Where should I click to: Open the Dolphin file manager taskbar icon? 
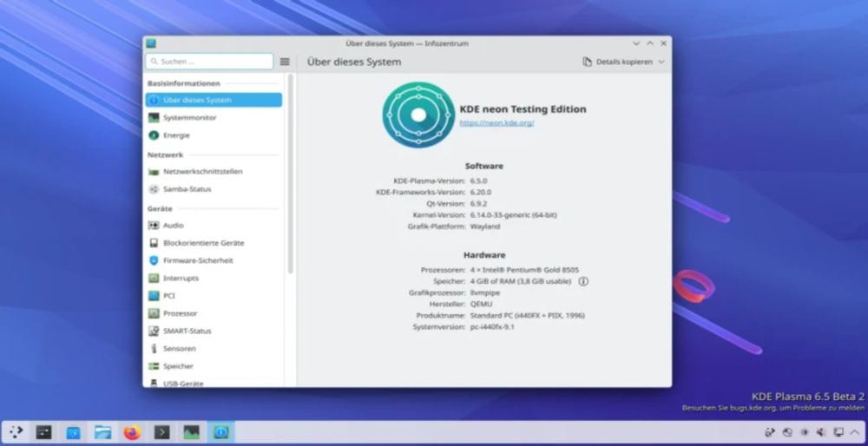[102, 431]
